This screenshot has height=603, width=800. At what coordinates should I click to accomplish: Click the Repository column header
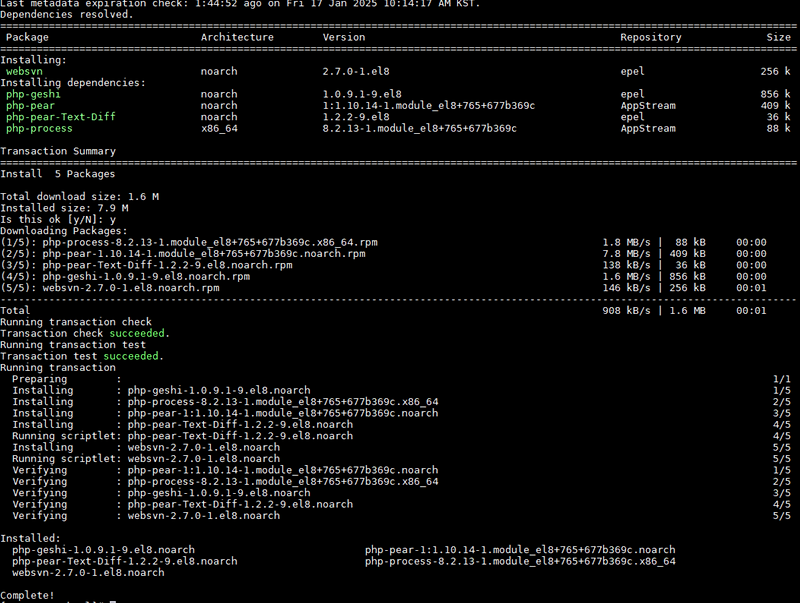(651, 37)
